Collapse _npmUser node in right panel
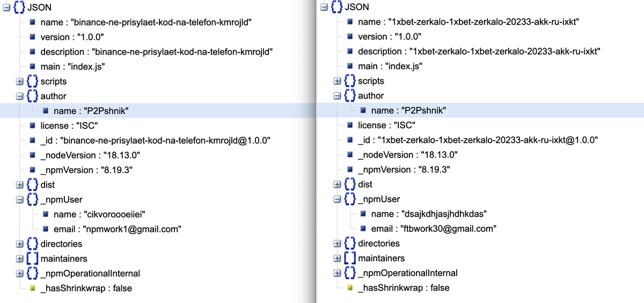 click(338, 199)
